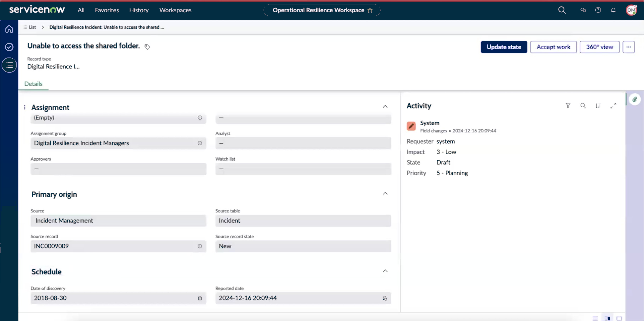Show info for Digital Resilience Incident Managers group
Viewport: 644px width, 321px height.
pos(200,143)
